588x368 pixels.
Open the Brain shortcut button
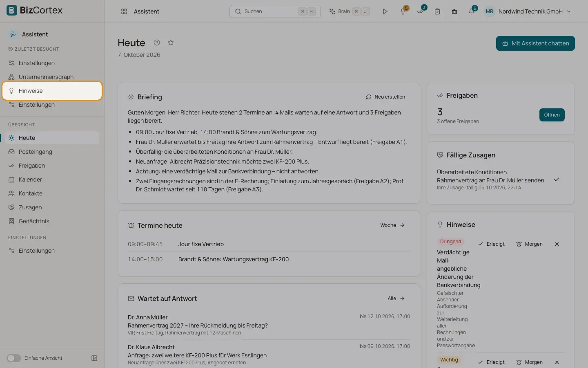tap(350, 11)
